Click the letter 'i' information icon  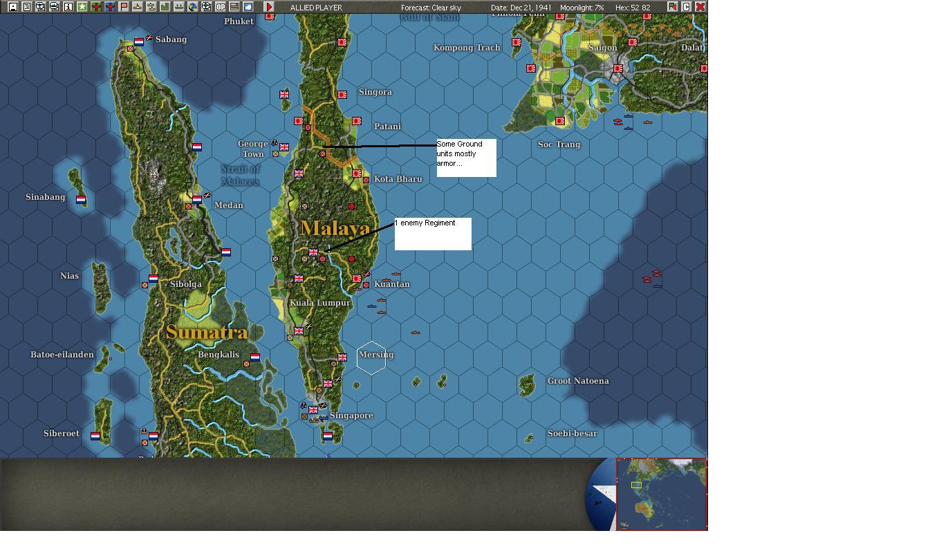[x=68, y=7]
